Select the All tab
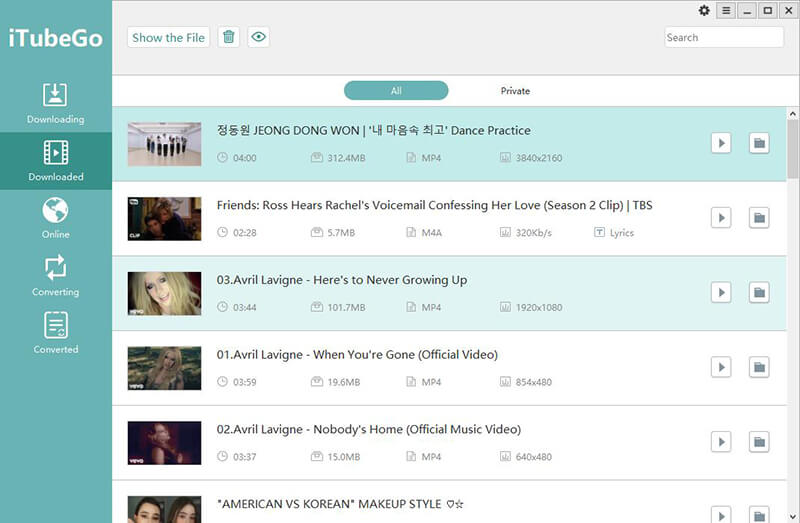 [396, 91]
